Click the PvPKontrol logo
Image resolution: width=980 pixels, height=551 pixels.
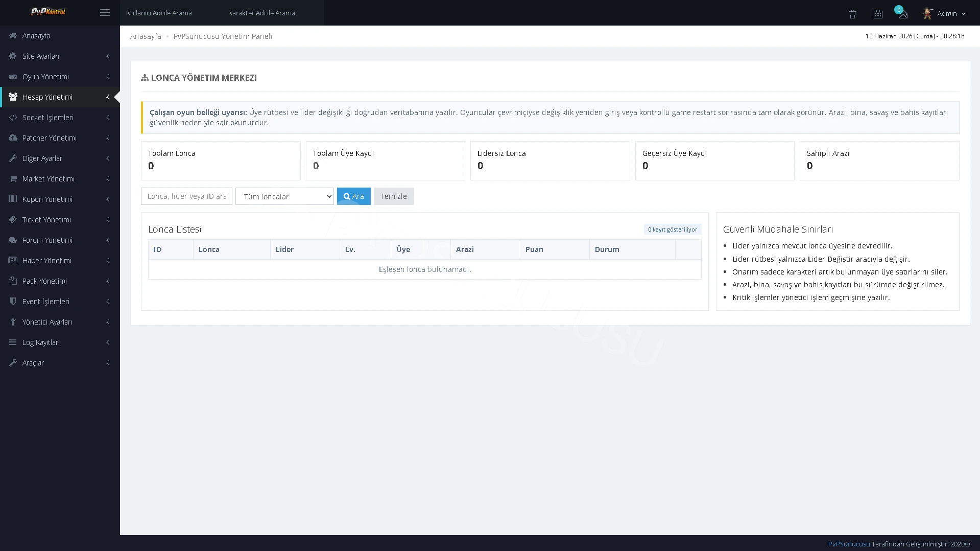[48, 12]
